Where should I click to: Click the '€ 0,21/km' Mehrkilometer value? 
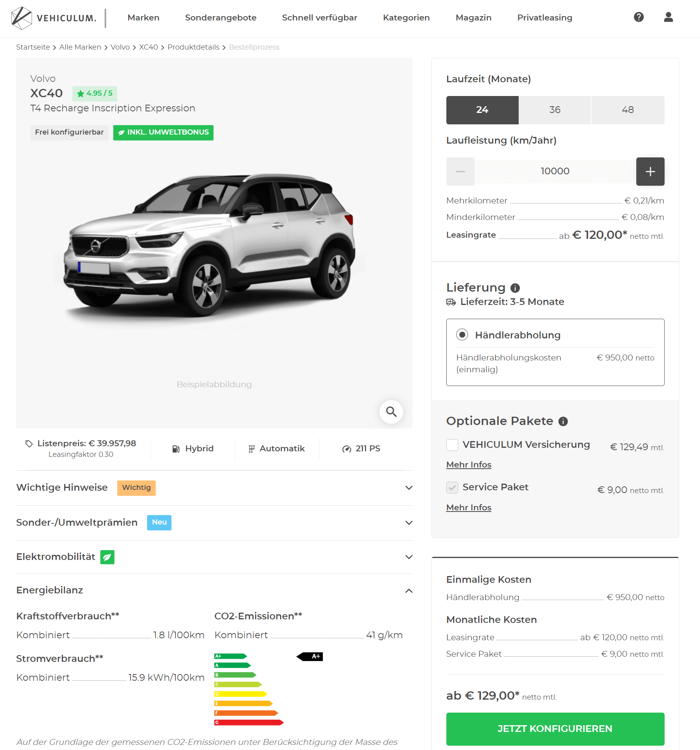point(644,201)
